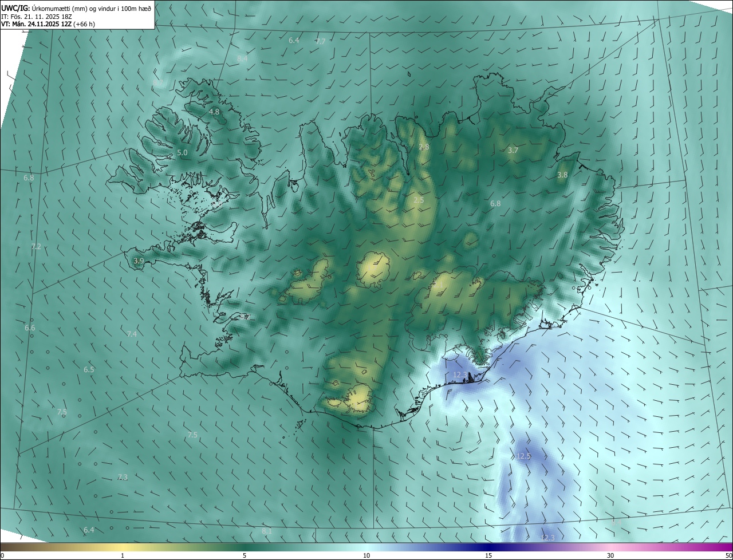The height and width of the screenshot is (560, 733).
Task: Select the 7.4 value label
Action: pos(132,334)
